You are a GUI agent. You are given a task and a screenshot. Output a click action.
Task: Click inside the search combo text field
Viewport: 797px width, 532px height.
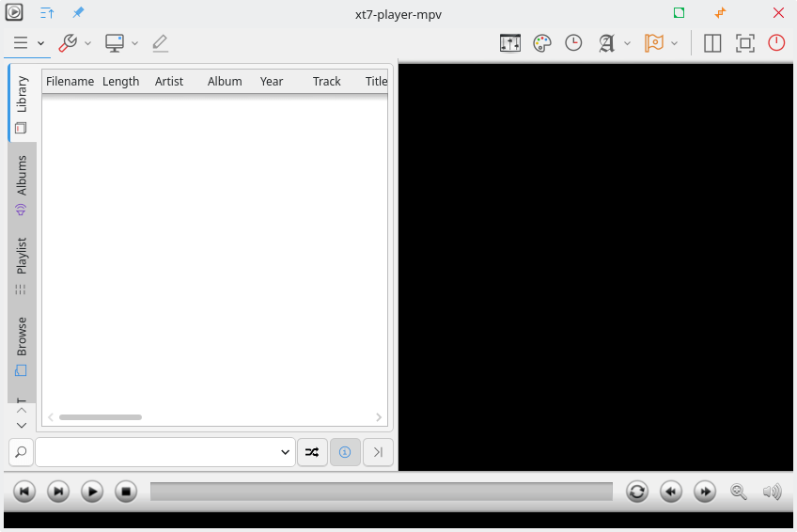[158, 452]
